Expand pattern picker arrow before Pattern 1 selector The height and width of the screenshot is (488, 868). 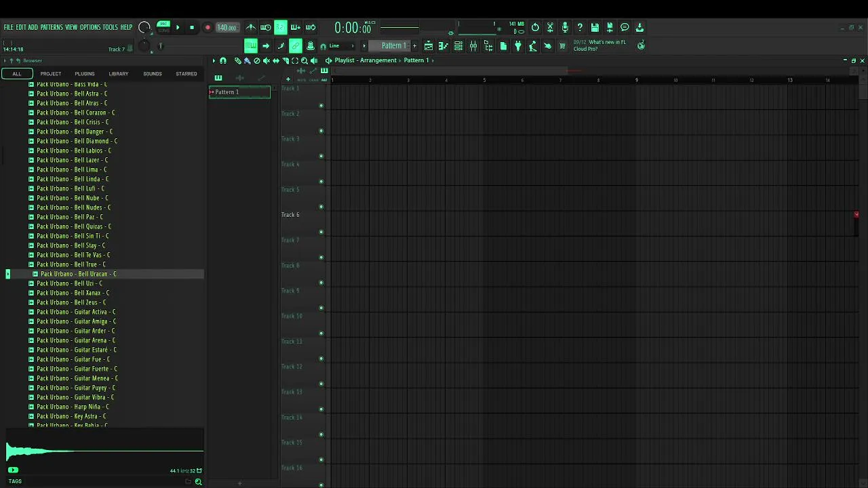pos(364,46)
